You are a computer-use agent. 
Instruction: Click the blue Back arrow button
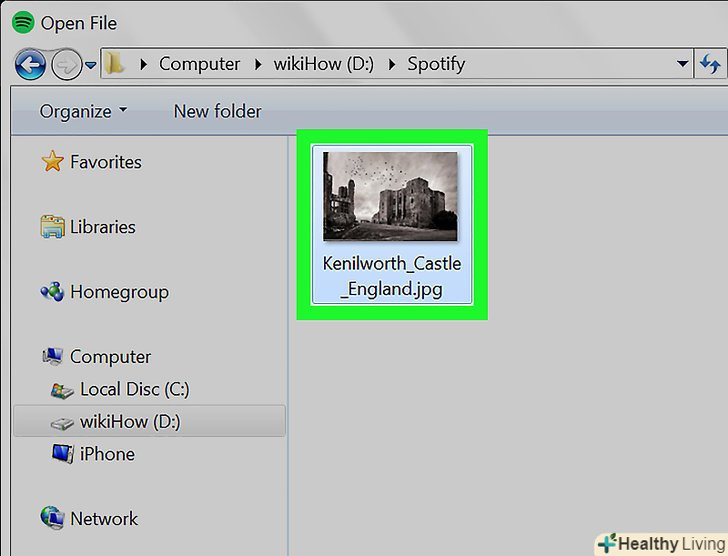30,65
